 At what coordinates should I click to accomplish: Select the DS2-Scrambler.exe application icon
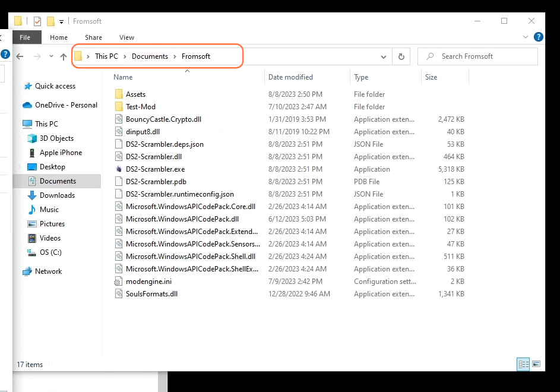pyautogui.click(x=119, y=169)
